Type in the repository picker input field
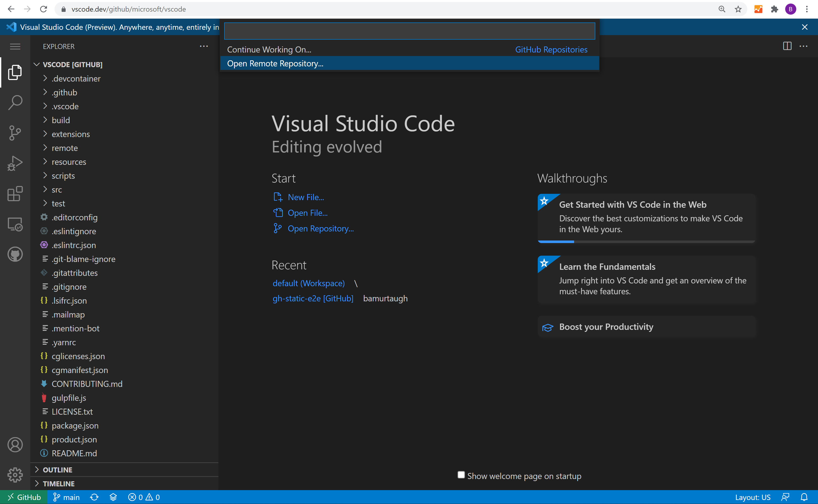Screen dimensions: 818x504 coord(409,31)
